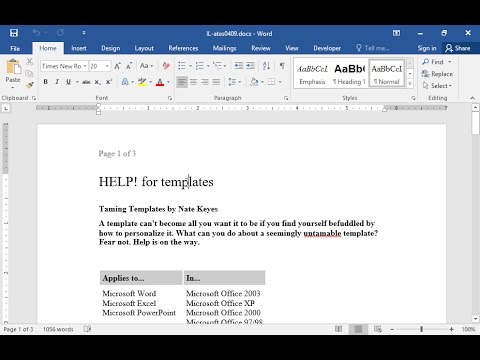Click the Clear All Formatting icon

[166, 66]
